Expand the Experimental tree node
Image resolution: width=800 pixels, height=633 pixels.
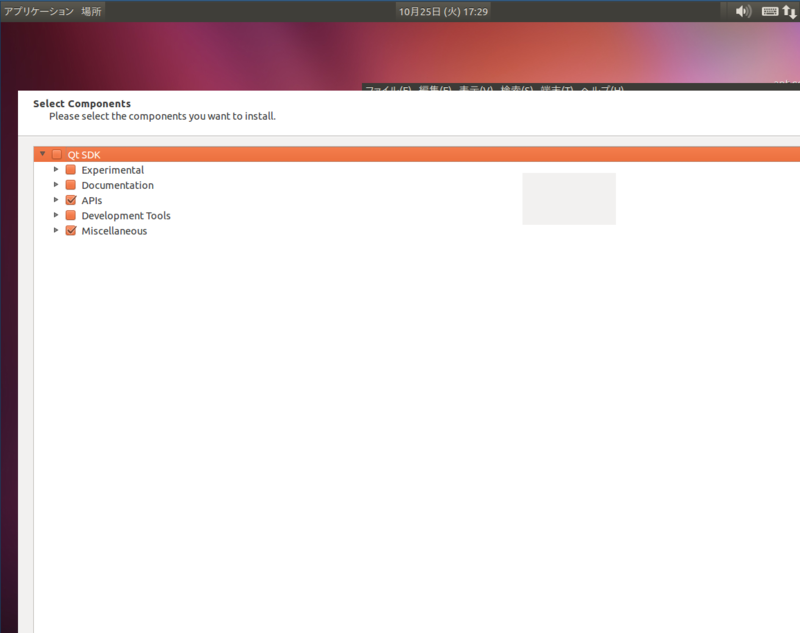coord(56,169)
